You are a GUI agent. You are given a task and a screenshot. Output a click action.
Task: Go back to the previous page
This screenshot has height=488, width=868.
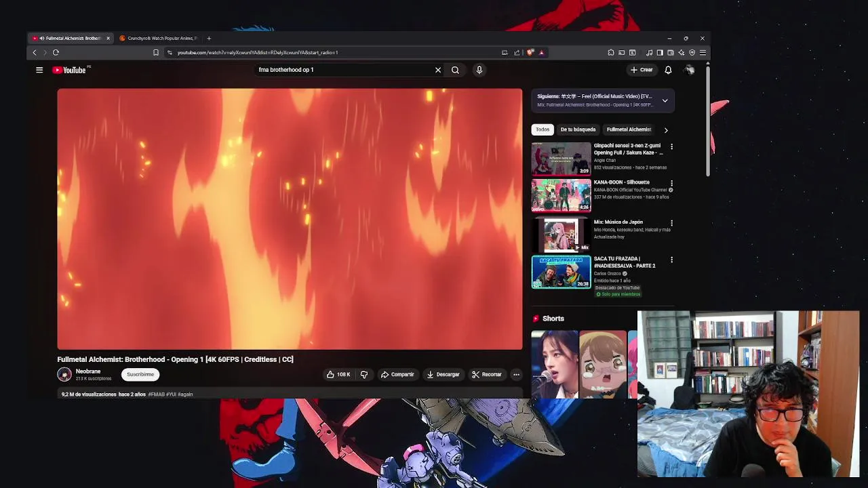point(35,52)
